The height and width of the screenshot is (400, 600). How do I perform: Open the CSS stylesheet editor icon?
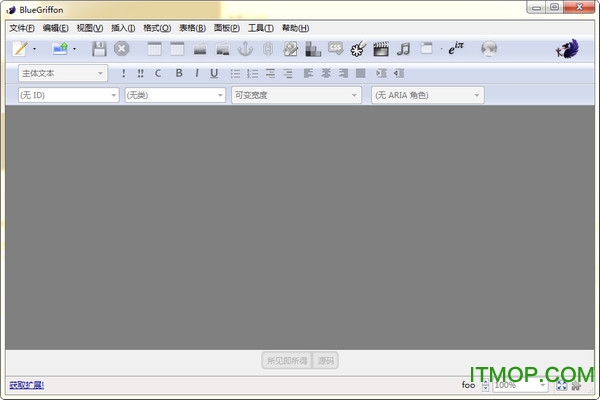pos(336,48)
